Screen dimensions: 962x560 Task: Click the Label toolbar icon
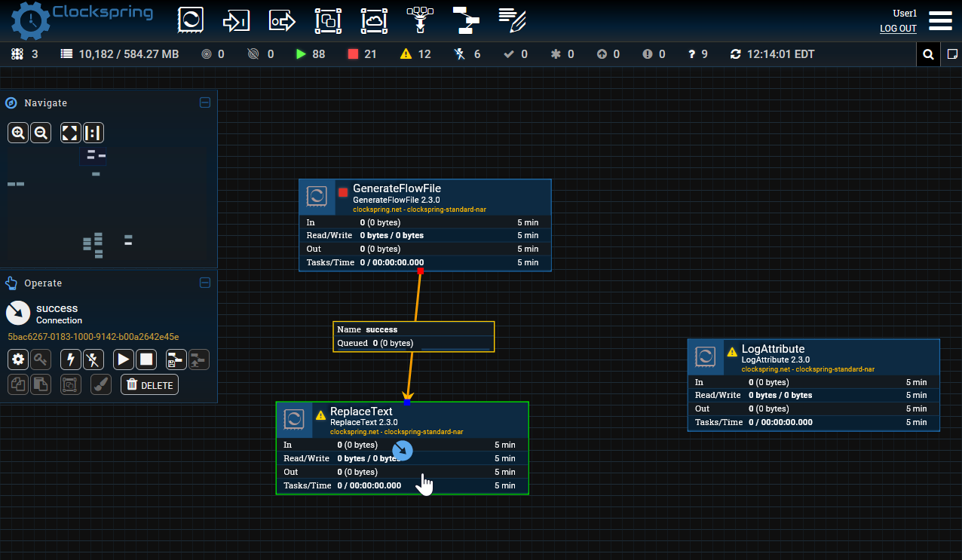pos(513,20)
